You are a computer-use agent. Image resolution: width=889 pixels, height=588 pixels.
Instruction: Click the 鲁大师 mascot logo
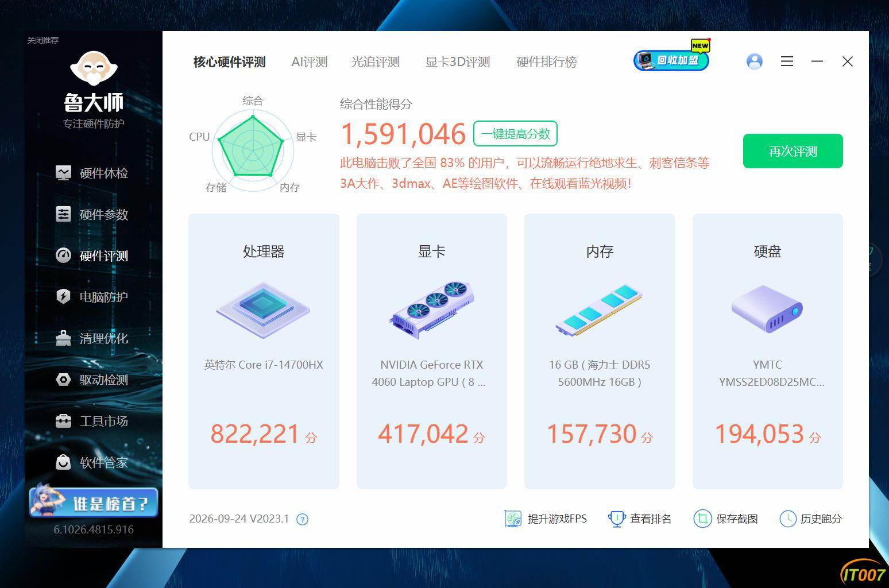(x=94, y=69)
